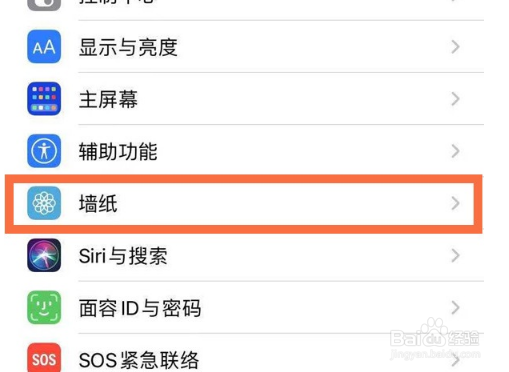Viewport: 509px width, 372px height.
Task: Tap the Home Screen grid icon
Action: 44,99
